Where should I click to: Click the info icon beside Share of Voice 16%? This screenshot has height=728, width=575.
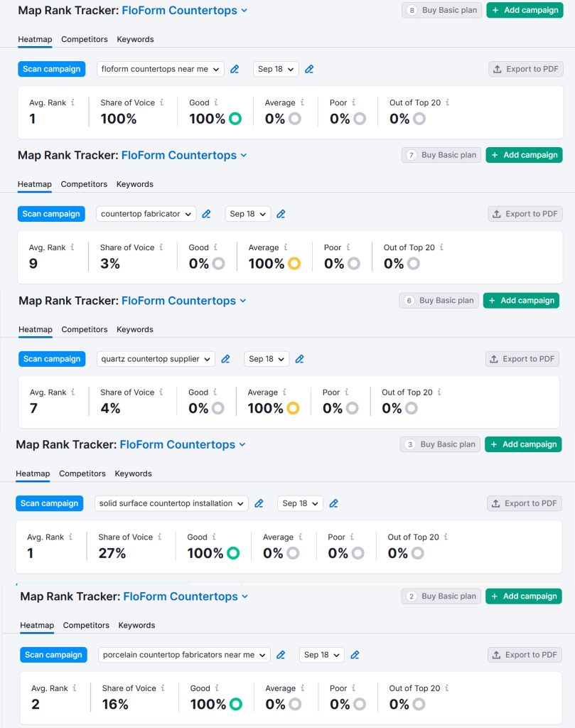(x=163, y=688)
